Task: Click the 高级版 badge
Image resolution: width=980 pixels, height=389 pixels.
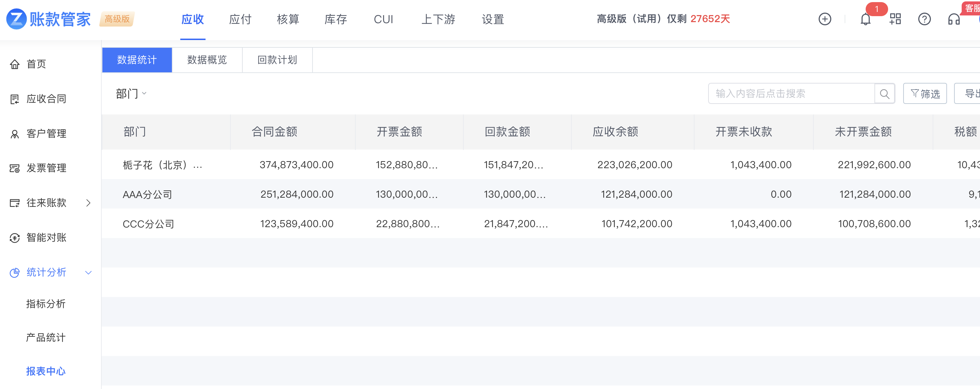Action: click(117, 19)
